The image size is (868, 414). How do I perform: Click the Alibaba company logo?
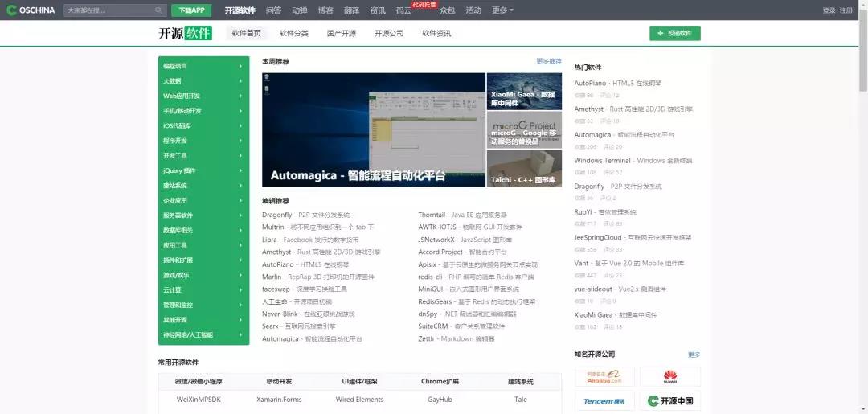[x=604, y=377]
